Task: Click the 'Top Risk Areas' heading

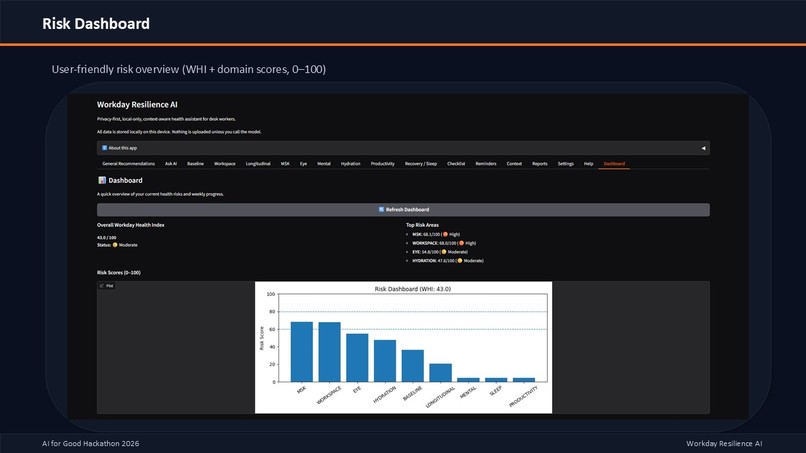Action: click(x=423, y=225)
